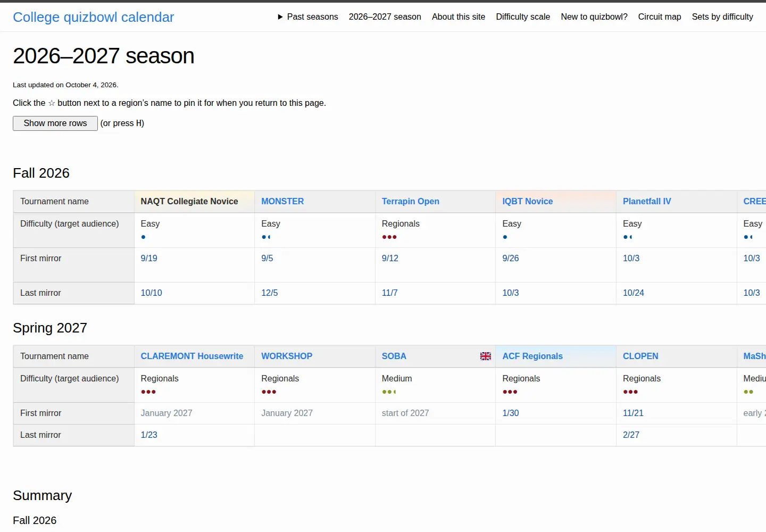This screenshot has width=766, height=532.
Task: Open the 2026–2027 season nav link
Action: click(385, 17)
